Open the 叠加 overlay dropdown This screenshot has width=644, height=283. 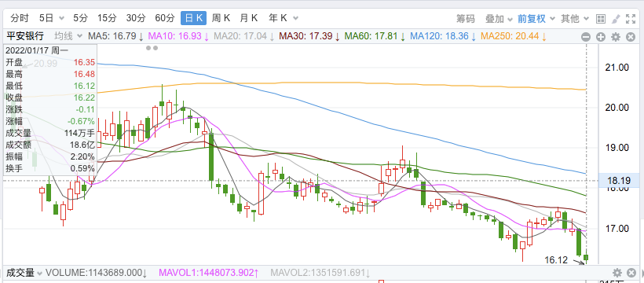[x=499, y=19]
